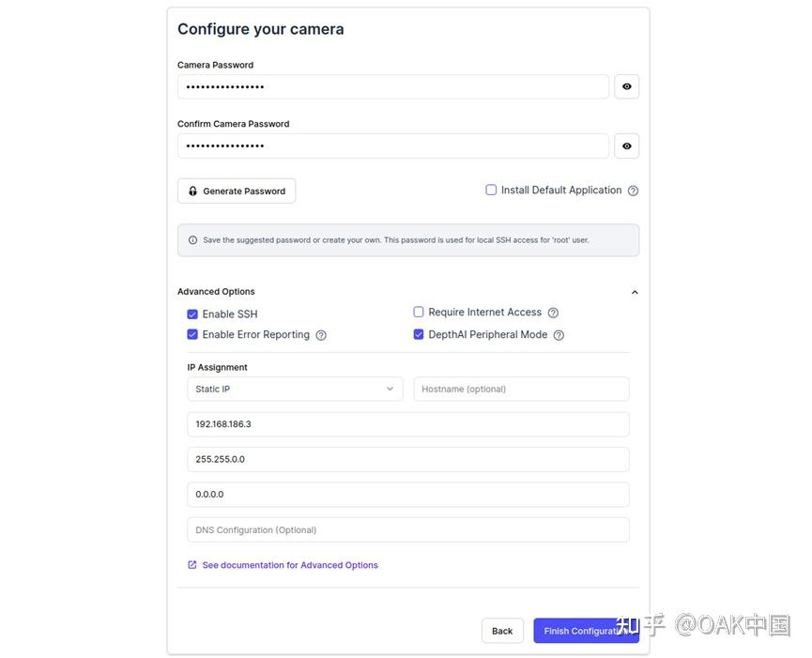Click the info icon in the password notice
Screen dimensions: 812x658
[x=193, y=240]
